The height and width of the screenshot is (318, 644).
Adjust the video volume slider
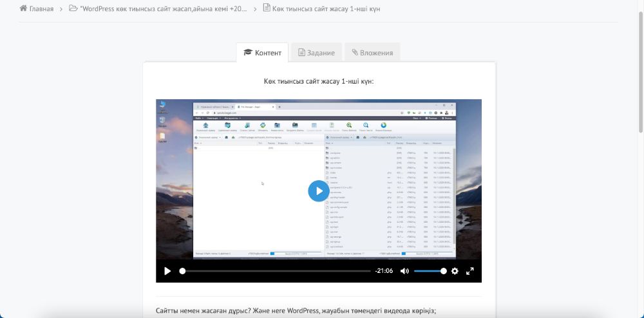pyautogui.click(x=430, y=271)
